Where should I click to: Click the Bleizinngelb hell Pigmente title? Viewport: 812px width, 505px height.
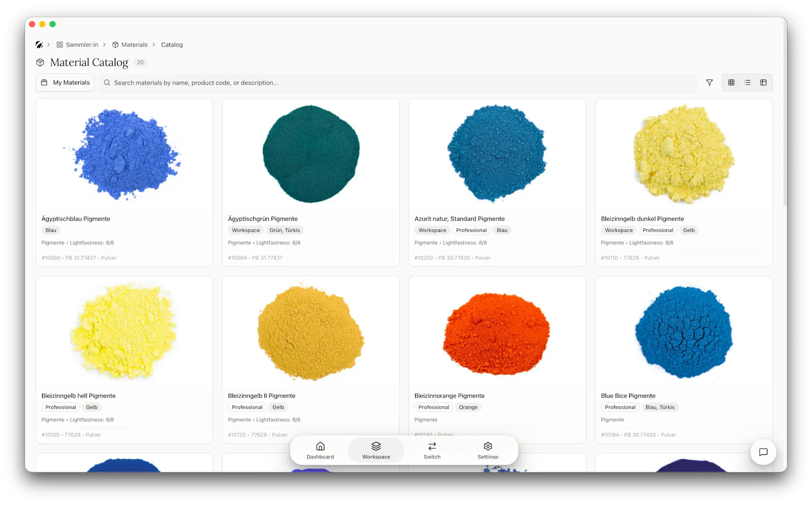point(79,396)
